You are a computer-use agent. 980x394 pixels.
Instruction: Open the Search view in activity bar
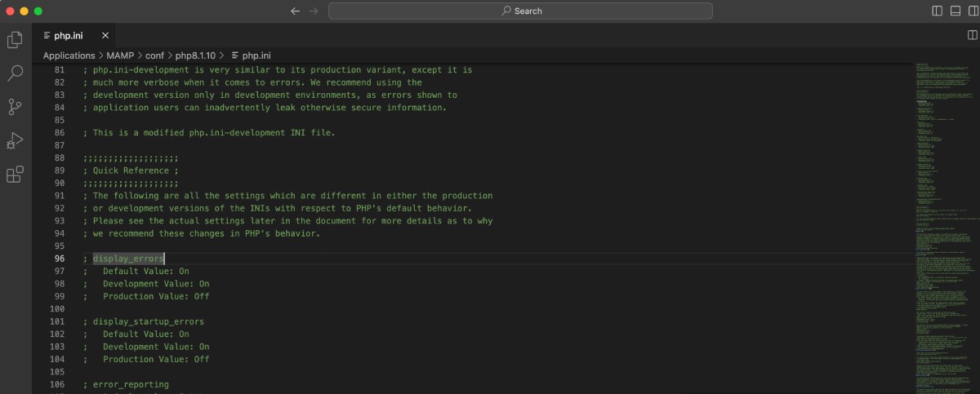pyautogui.click(x=15, y=73)
